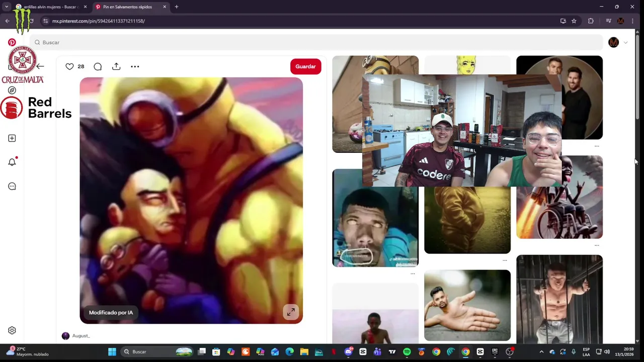Expand the pin image to full view
Screen dimensions: 644x362
point(291,312)
